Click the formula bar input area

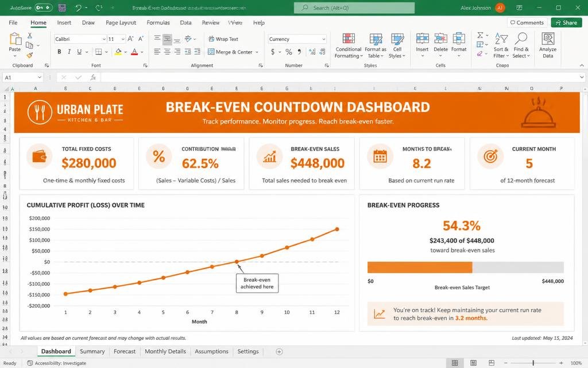[x=339, y=78]
